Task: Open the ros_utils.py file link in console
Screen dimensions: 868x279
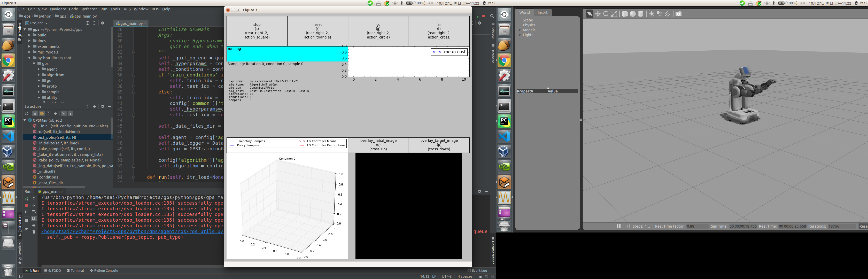Action: (132, 231)
